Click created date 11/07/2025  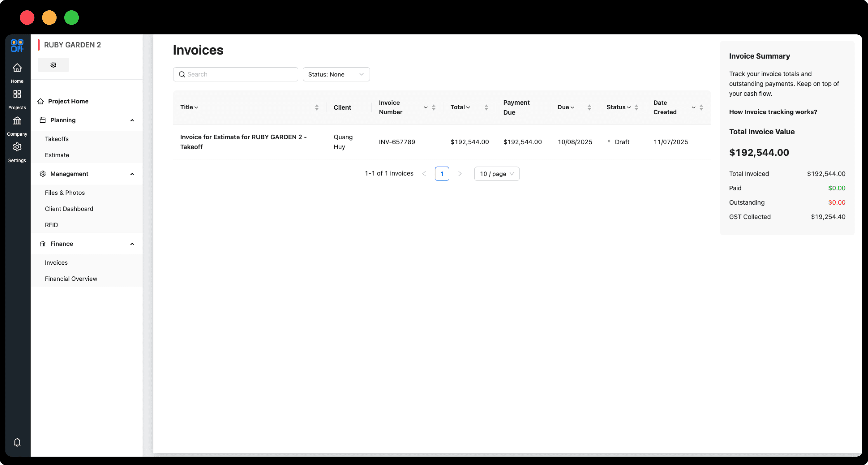click(x=670, y=142)
